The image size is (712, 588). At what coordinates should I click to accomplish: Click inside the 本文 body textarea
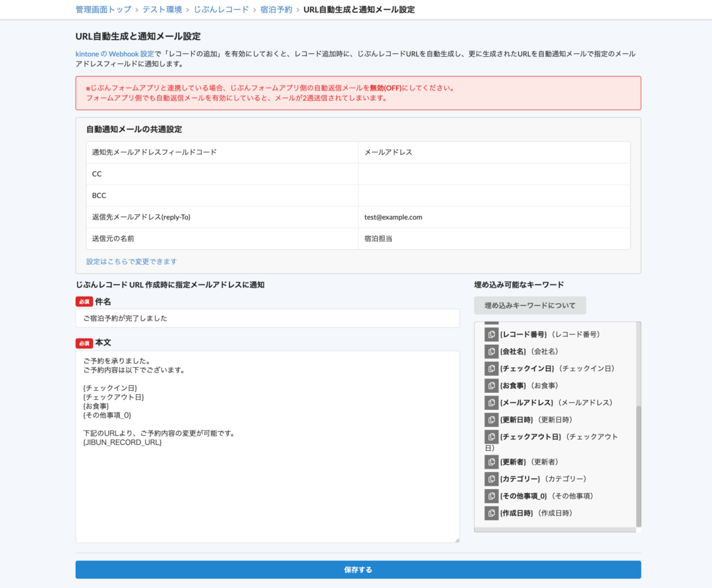click(267, 446)
